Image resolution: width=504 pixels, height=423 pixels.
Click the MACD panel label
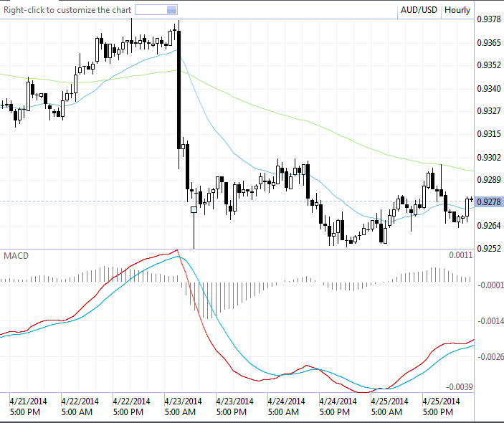(16, 256)
